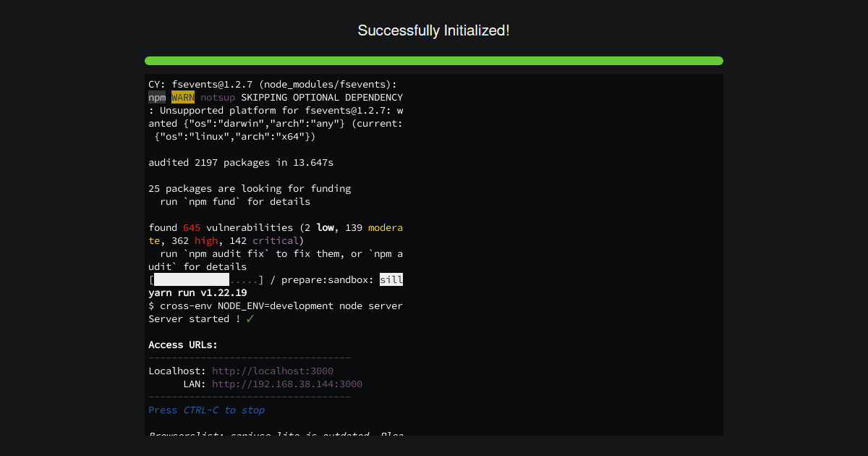Click the npm label before WARN

pos(156,97)
